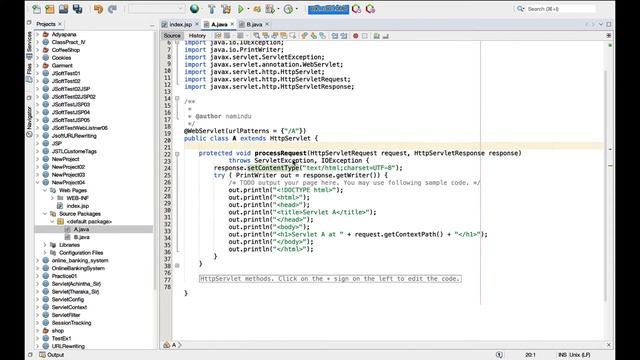The width and height of the screenshot is (640, 360).
Task: Toggle the rectangular selection icon
Action: 293,36
